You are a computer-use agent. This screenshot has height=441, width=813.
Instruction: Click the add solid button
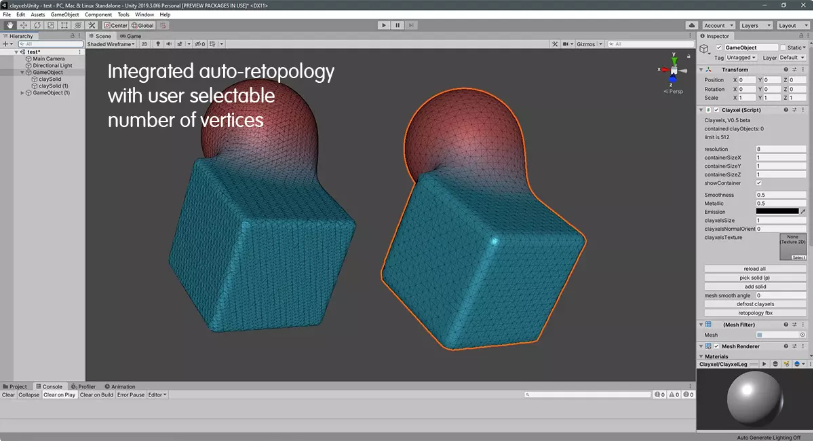coord(755,286)
